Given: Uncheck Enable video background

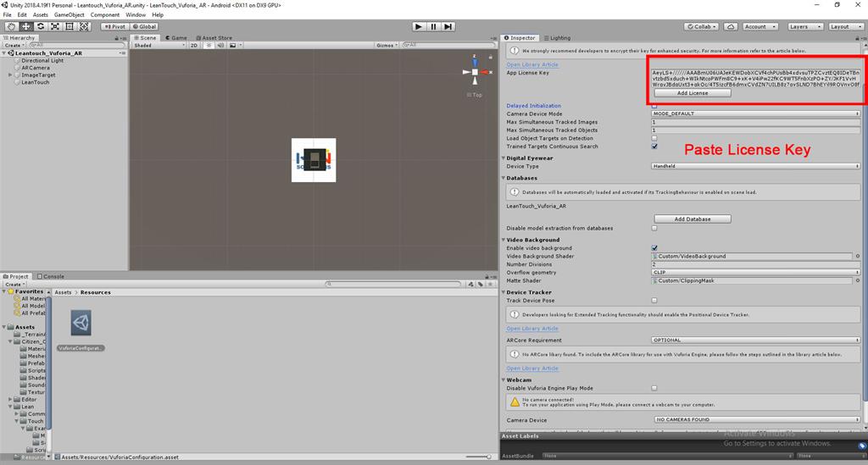Looking at the screenshot, I should (654, 247).
